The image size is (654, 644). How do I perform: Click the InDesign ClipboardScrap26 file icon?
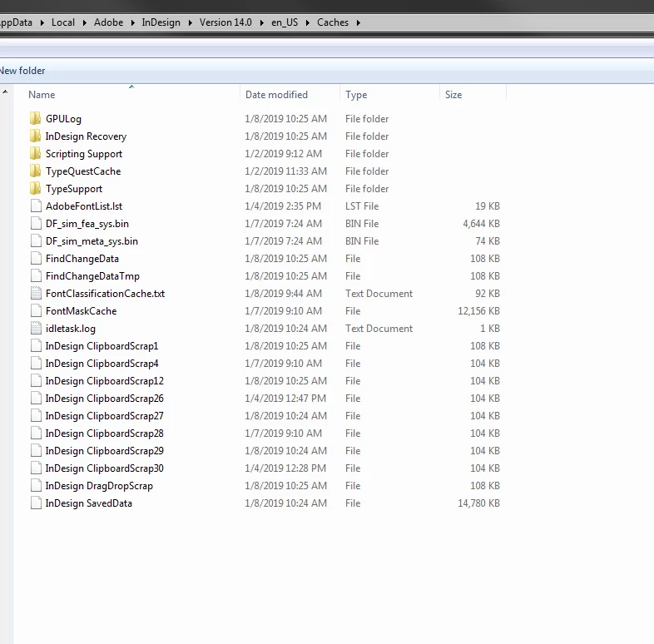point(36,399)
